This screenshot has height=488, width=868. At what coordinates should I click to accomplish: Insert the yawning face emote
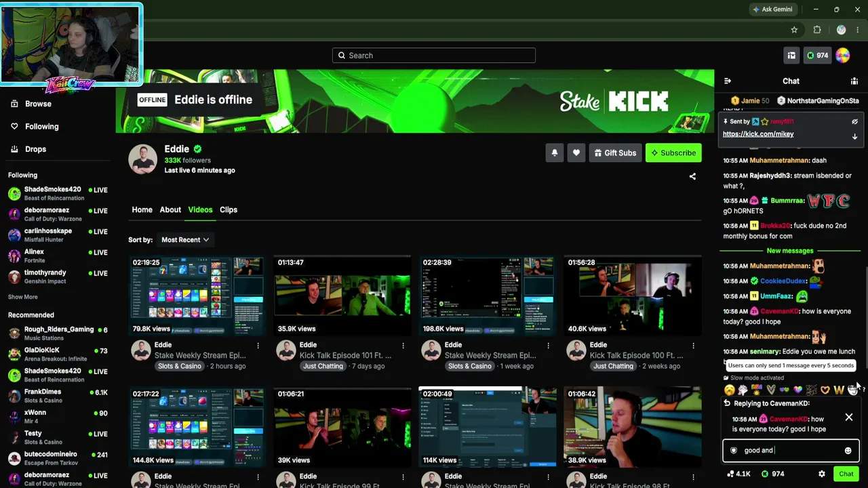(729, 390)
